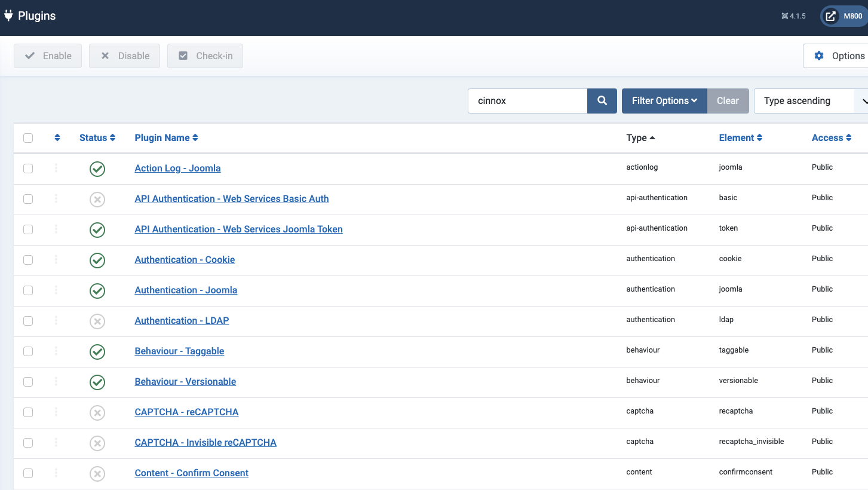Click drag handle for Authentication - Cookie row
Screen dimensions: 868x490
click(56, 260)
